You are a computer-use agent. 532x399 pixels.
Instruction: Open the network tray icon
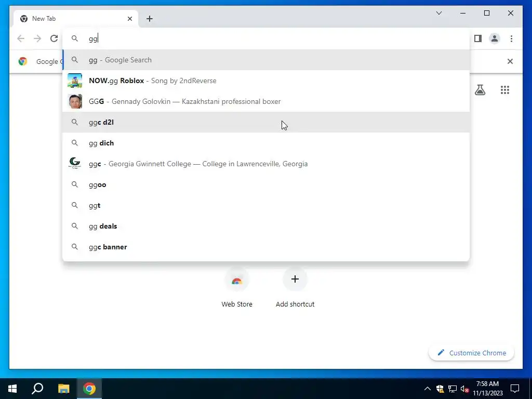(453, 389)
